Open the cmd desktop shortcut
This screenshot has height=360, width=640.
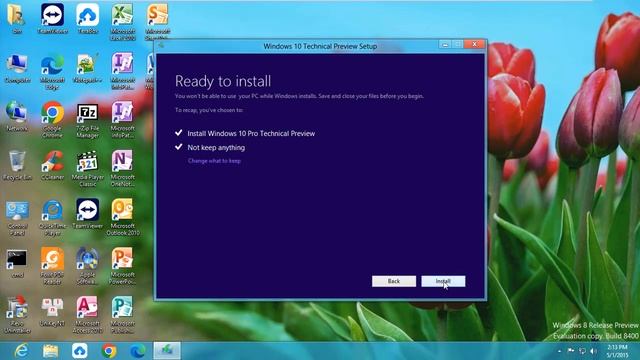point(17,263)
